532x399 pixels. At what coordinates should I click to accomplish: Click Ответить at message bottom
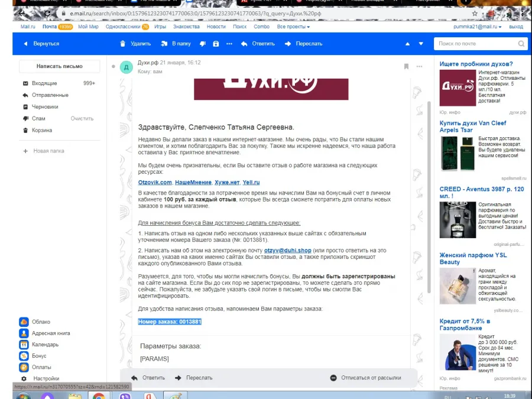coord(148,378)
